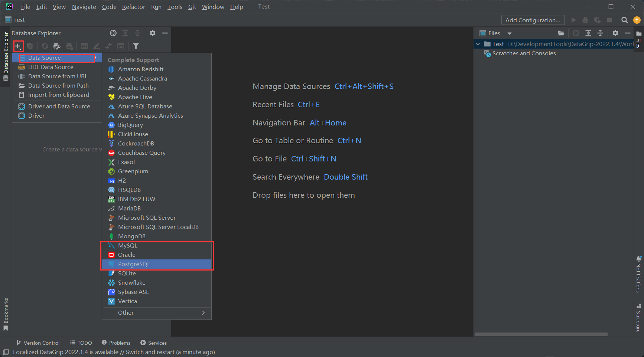The width and height of the screenshot is (644, 357).
Task: Toggle tool window quick-access icon in status bar
Action: (6, 352)
